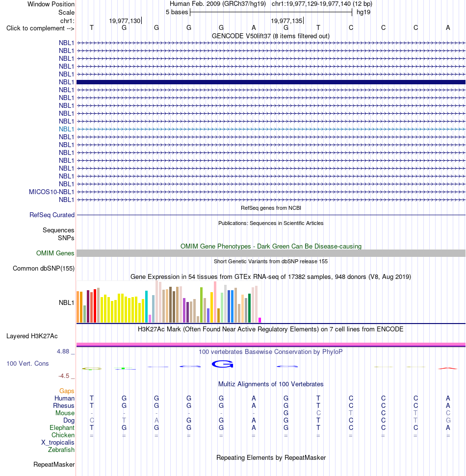
Task: Click the magenta bar ending the GTEx chart
Action: point(259,320)
